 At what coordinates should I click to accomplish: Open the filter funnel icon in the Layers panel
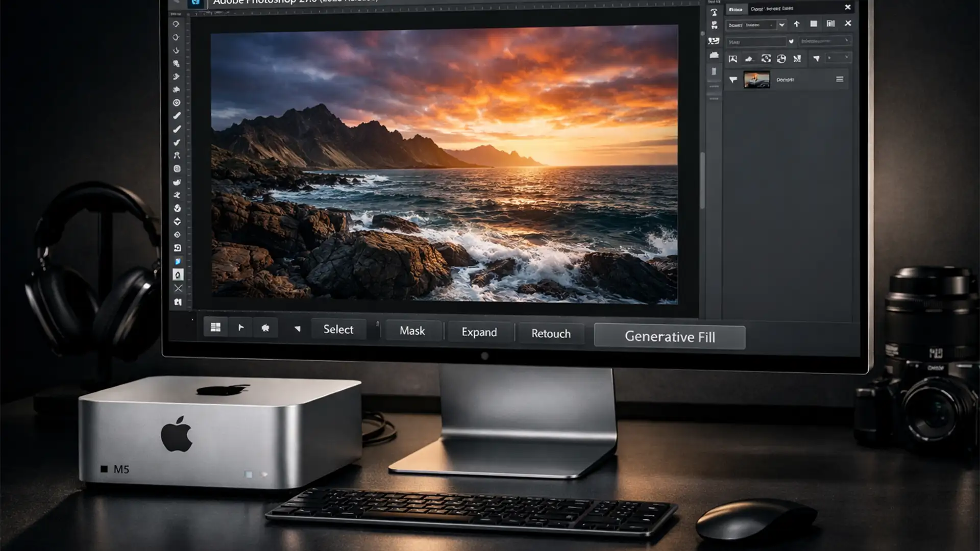click(x=733, y=80)
